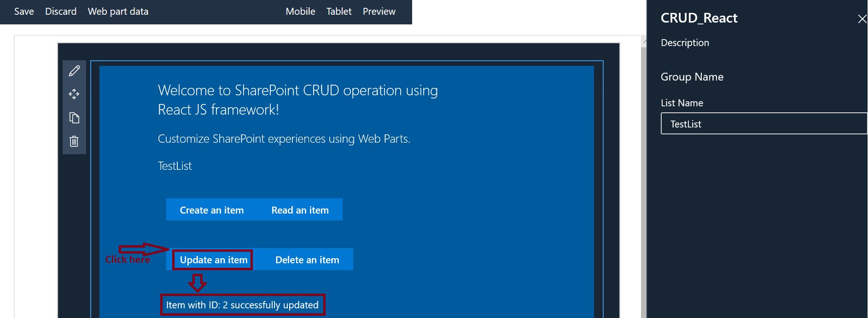This screenshot has width=868, height=318.
Task: Click the duplicate web part icon
Action: tap(74, 118)
